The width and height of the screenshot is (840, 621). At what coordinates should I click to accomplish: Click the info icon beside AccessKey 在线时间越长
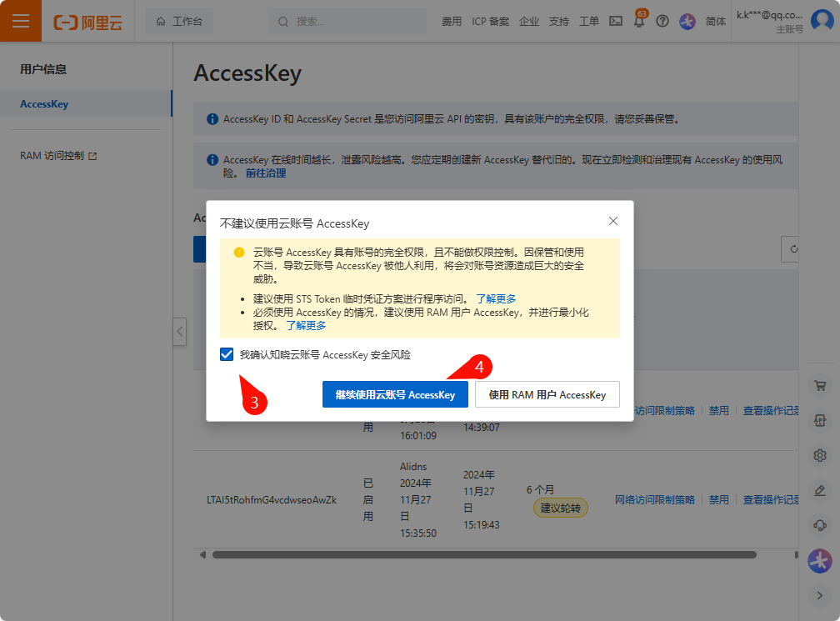212,160
